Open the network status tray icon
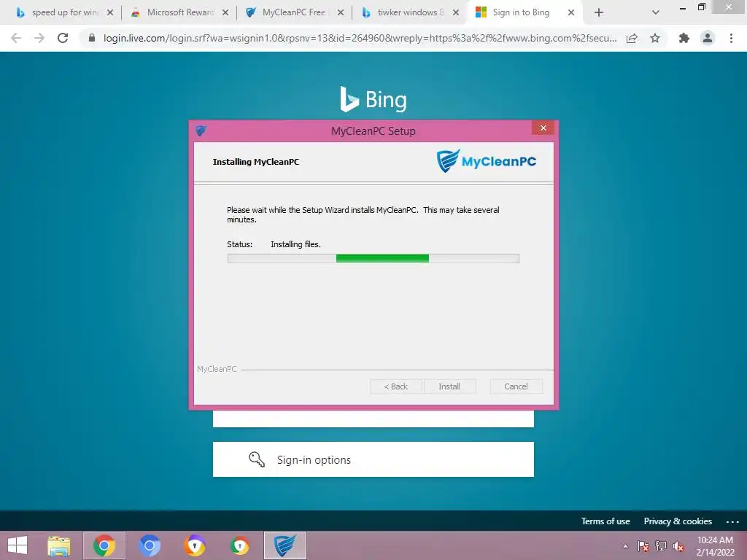This screenshot has height=560, width=747. pyautogui.click(x=661, y=546)
